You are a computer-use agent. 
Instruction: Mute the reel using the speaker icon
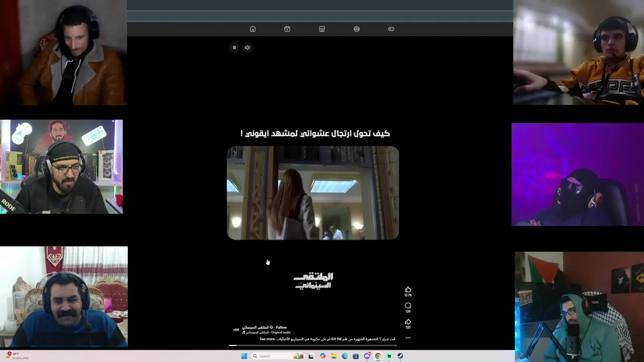point(248,47)
